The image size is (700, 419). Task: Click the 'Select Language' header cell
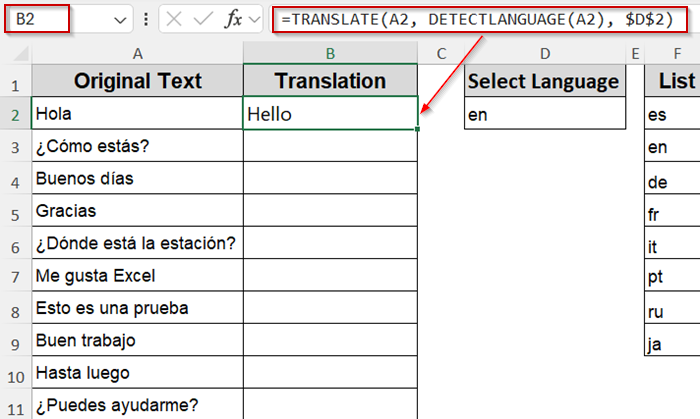545,81
